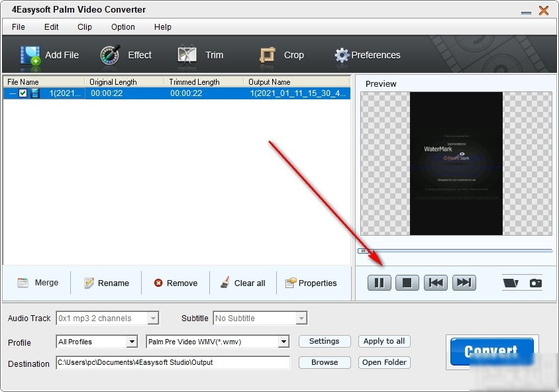Viewport: 559px width, 392px height.
Task: Click the video preview thumbnail
Action: click(x=456, y=164)
